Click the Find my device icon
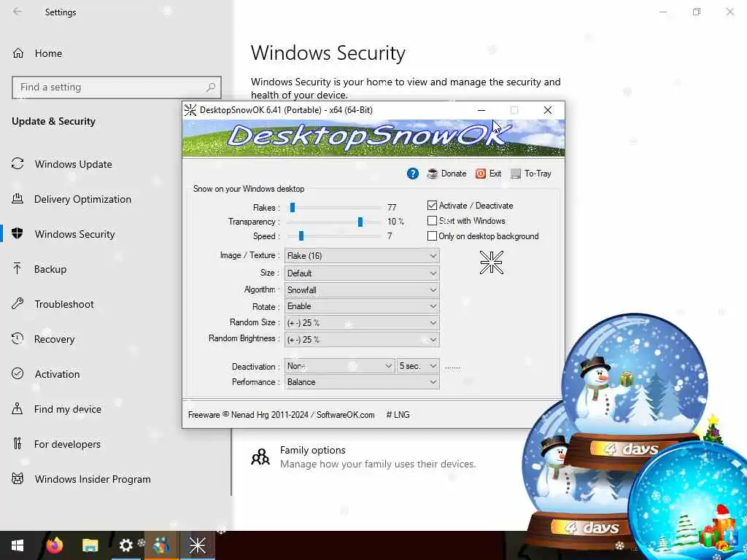747x560 pixels. pos(18,408)
